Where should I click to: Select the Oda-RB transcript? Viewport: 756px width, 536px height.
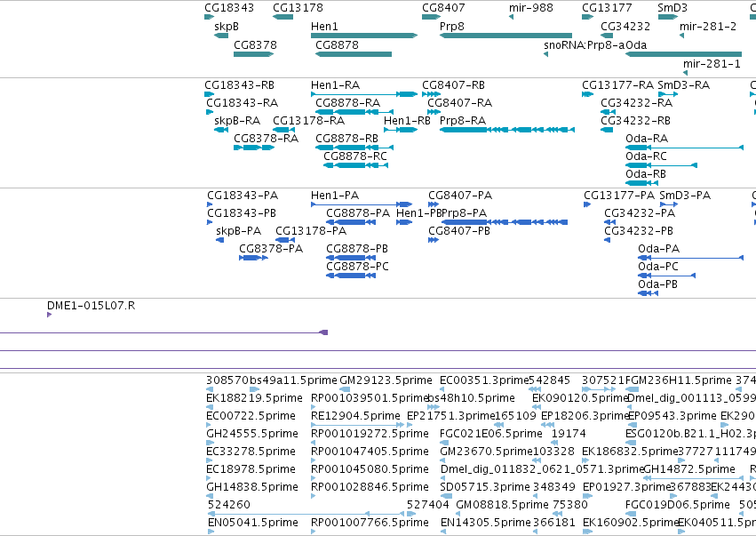pyautogui.click(x=641, y=183)
